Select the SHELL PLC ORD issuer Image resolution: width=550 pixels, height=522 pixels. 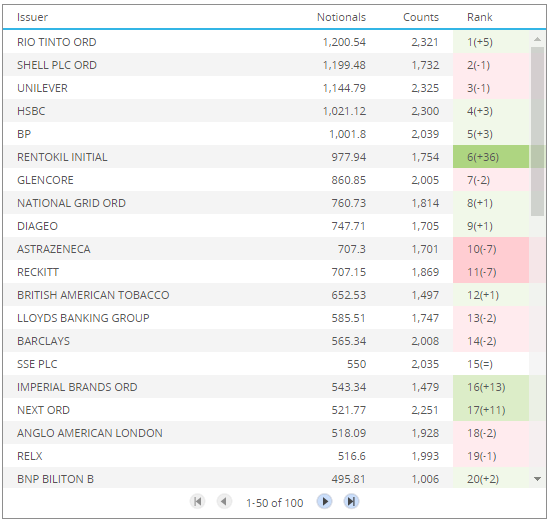(57, 65)
